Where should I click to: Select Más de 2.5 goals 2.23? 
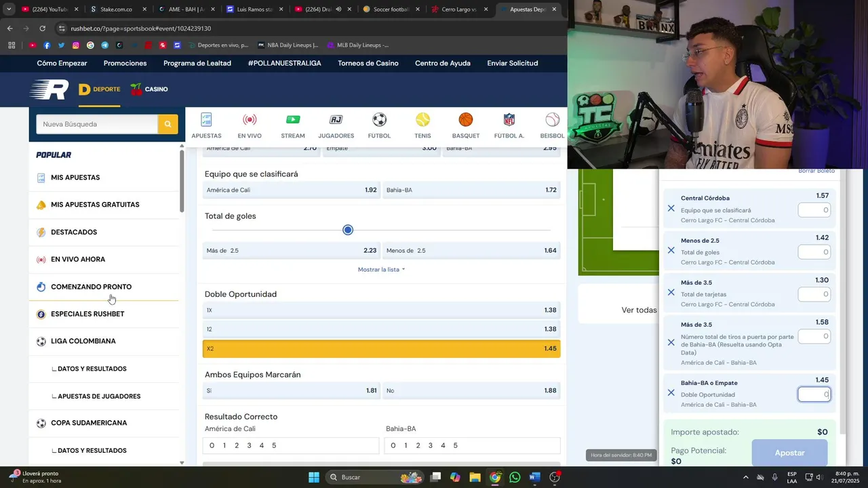[291, 251]
